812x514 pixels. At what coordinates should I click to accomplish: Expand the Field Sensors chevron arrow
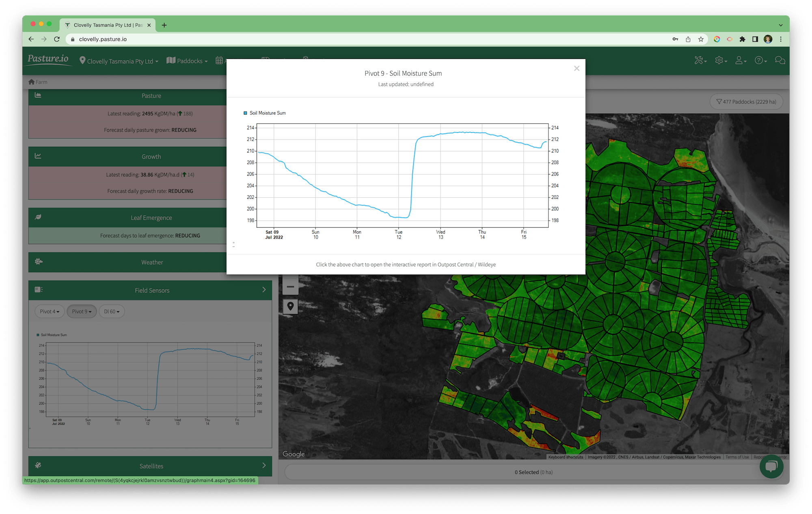click(x=264, y=290)
